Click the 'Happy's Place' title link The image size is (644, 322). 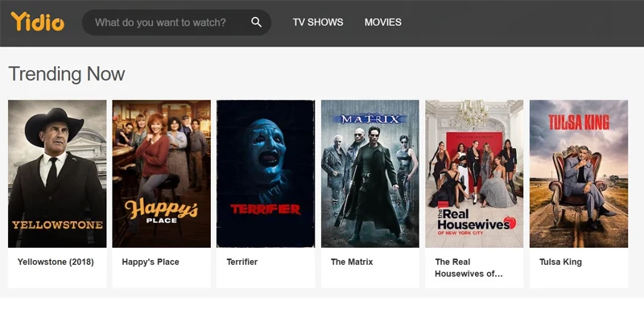point(151,262)
